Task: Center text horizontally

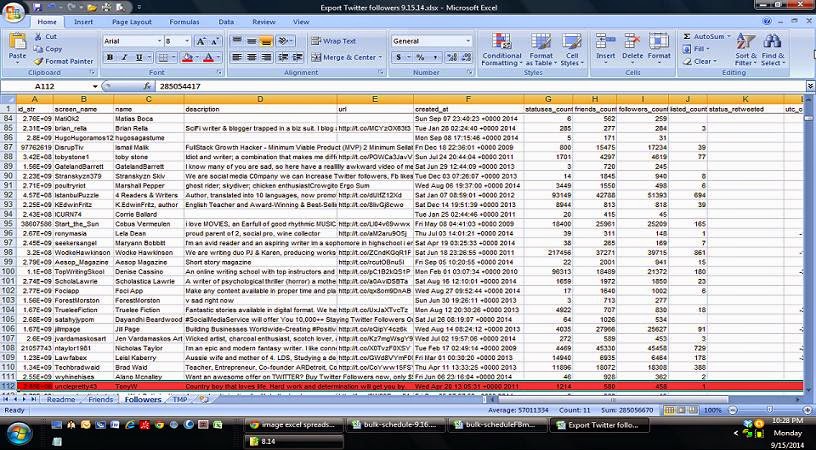Action: [x=251, y=57]
